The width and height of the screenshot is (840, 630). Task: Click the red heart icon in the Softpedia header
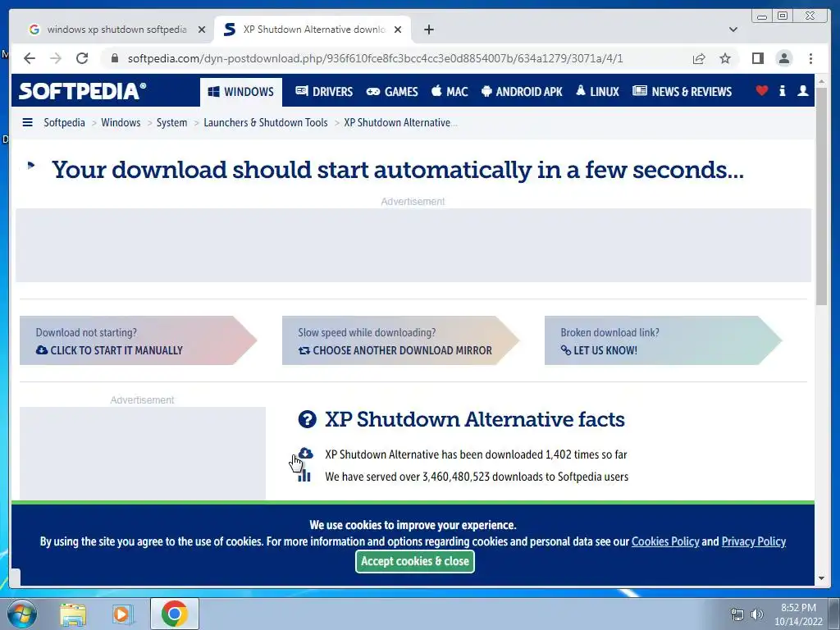762,90
